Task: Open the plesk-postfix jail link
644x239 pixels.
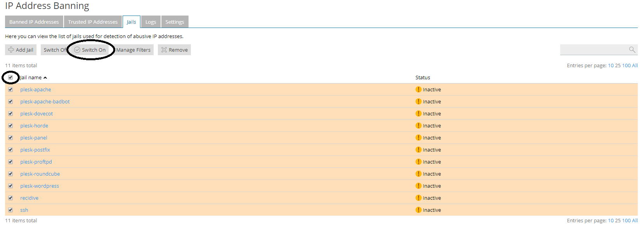Action: pos(35,150)
